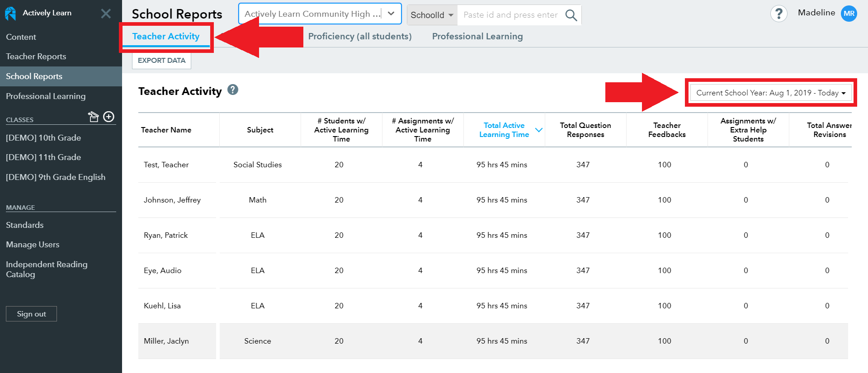Screen dimensions: 868x373
Task: Select the Test, Teacher row name
Action: tap(166, 165)
